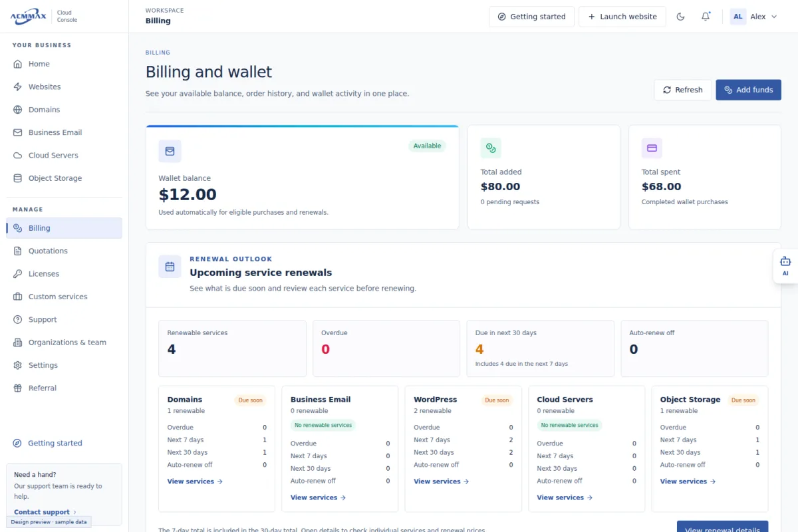The height and width of the screenshot is (532, 798).
Task: Click the Auto-renew off summary card
Action: tap(694, 348)
